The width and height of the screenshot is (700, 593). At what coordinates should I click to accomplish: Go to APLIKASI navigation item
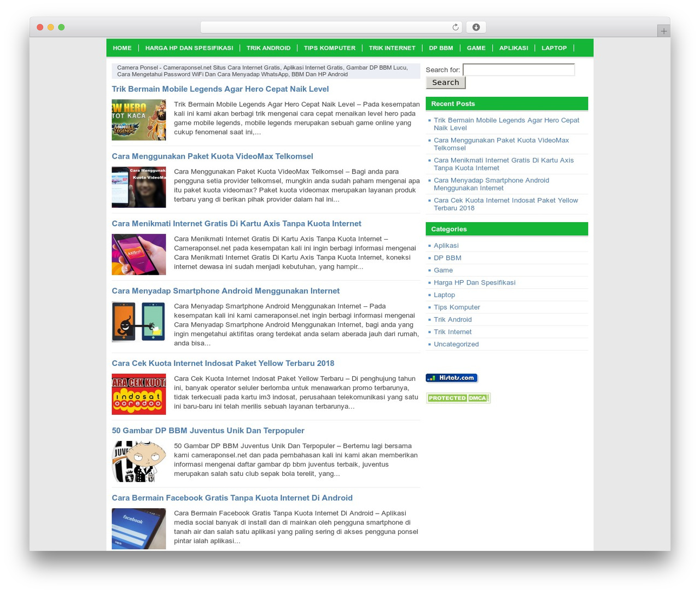coord(514,48)
